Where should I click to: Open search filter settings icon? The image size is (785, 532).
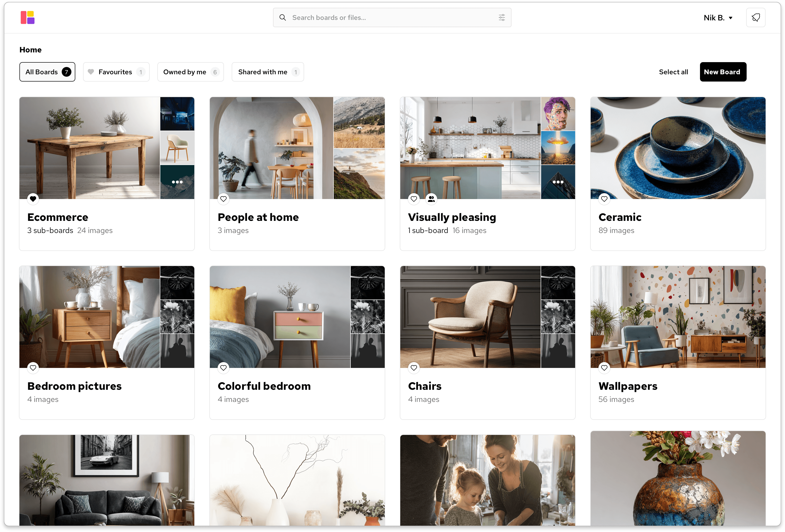(x=502, y=17)
